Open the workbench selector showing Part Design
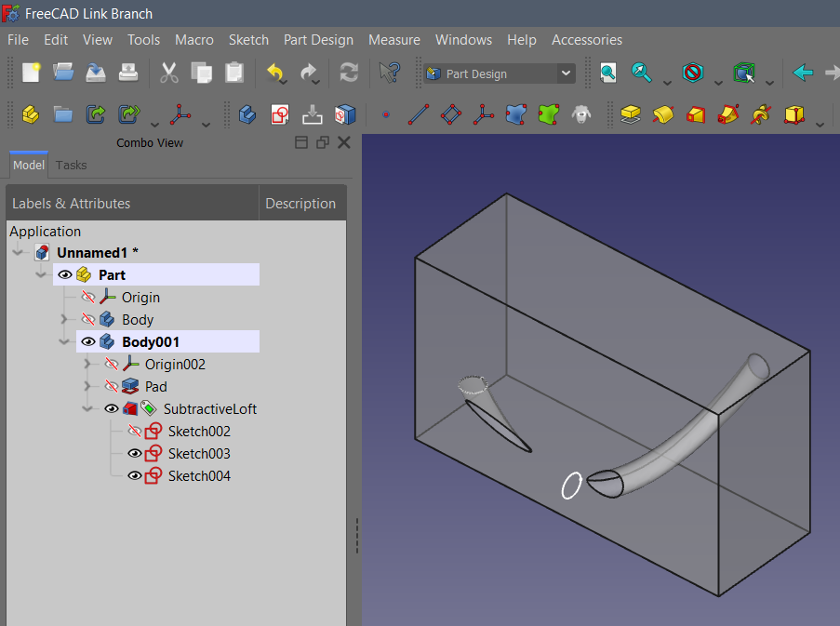Viewport: 840px width, 626px height. point(499,73)
